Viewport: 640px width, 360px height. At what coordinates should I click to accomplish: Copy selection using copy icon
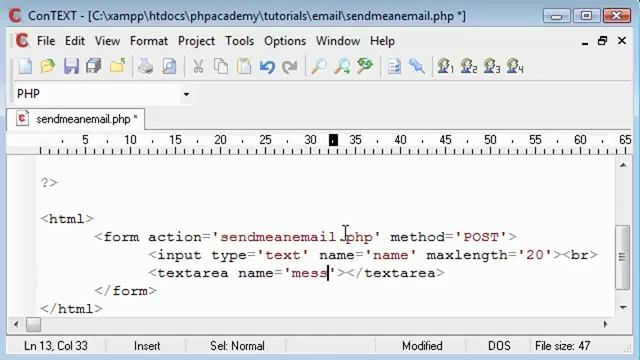[x=221, y=66]
